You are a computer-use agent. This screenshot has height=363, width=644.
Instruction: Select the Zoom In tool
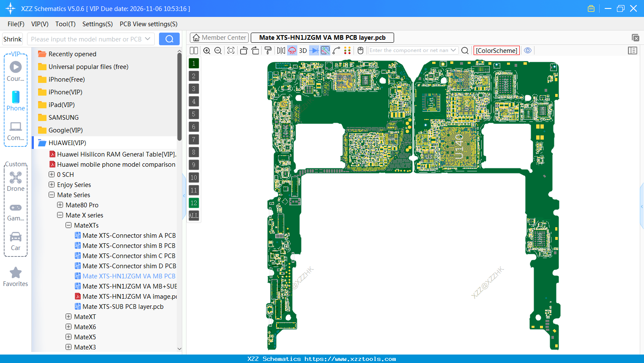click(206, 50)
